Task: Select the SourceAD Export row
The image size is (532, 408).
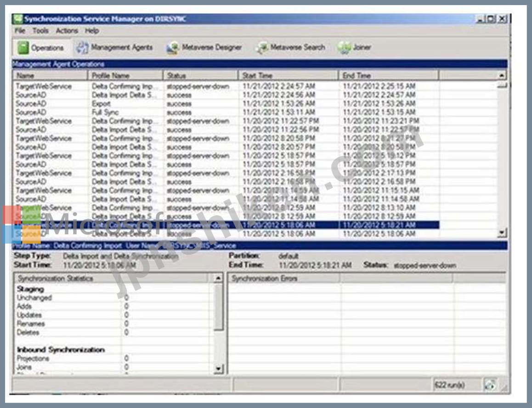Action: pyautogui.click(x=226, y=104)
